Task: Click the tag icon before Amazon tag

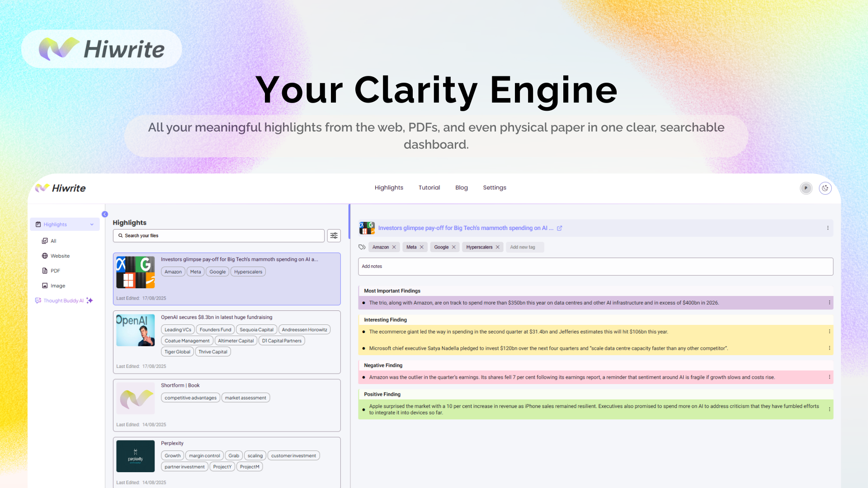Action: click(x=362, y=247)
